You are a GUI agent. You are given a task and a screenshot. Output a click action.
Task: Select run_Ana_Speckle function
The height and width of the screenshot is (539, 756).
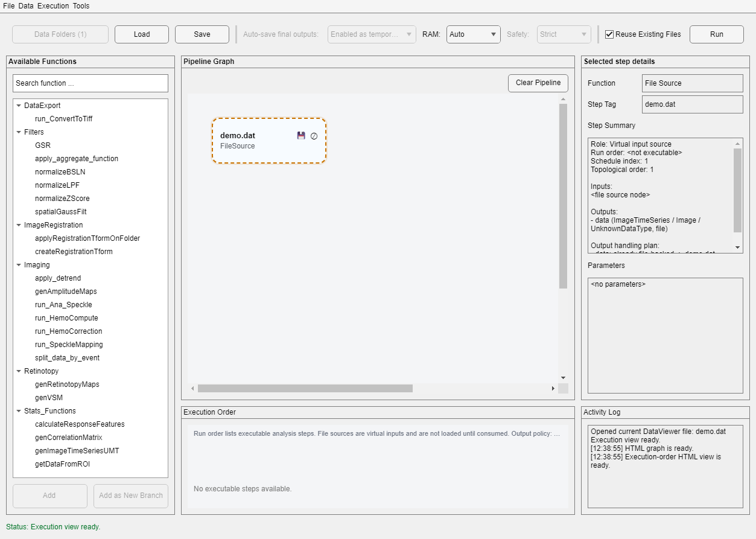63,305
